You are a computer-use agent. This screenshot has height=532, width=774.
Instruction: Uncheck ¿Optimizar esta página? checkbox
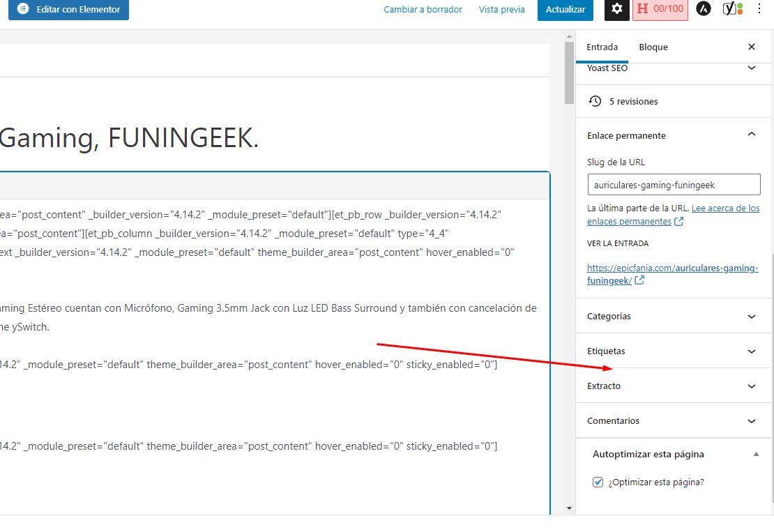[598, 482]
